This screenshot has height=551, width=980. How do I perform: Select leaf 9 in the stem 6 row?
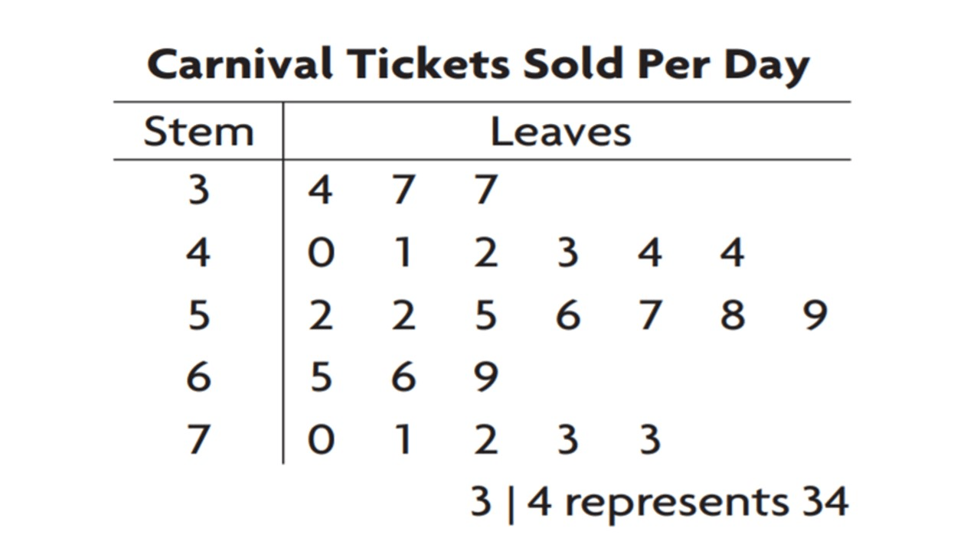coord(485,377)
